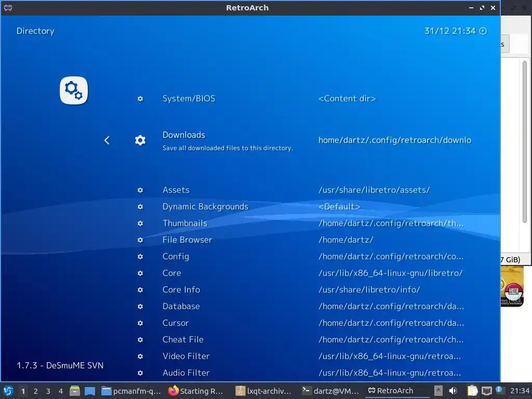532x399 pixels.
Task: Click the gear icon beside File Browser
Action: 140,240
